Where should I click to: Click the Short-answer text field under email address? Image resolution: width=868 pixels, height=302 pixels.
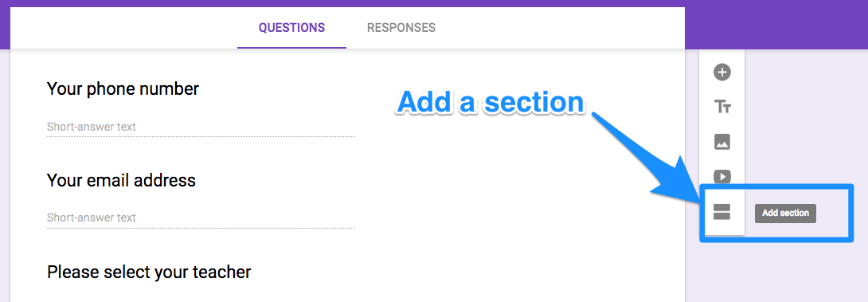(x=201, y=218)
